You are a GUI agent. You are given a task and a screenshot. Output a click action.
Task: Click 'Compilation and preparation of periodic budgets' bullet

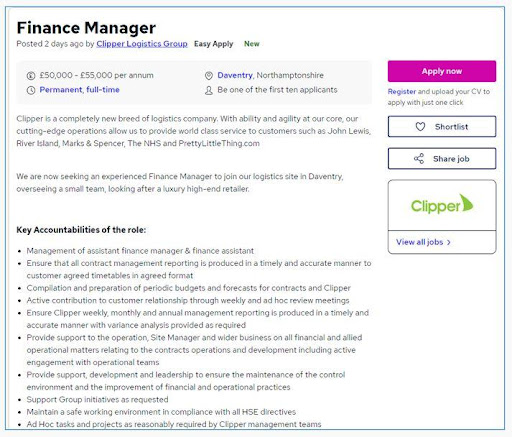(189, 288)
